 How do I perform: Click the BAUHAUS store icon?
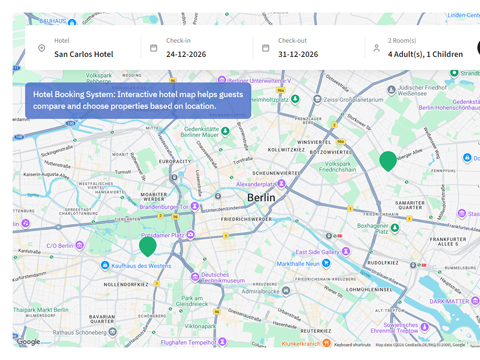(x=72, y=22)
